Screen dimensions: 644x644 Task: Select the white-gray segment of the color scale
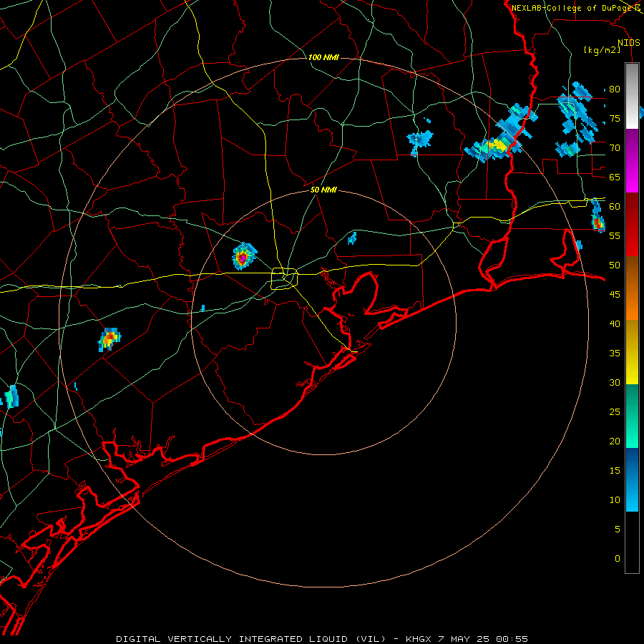tap(632, 96)
